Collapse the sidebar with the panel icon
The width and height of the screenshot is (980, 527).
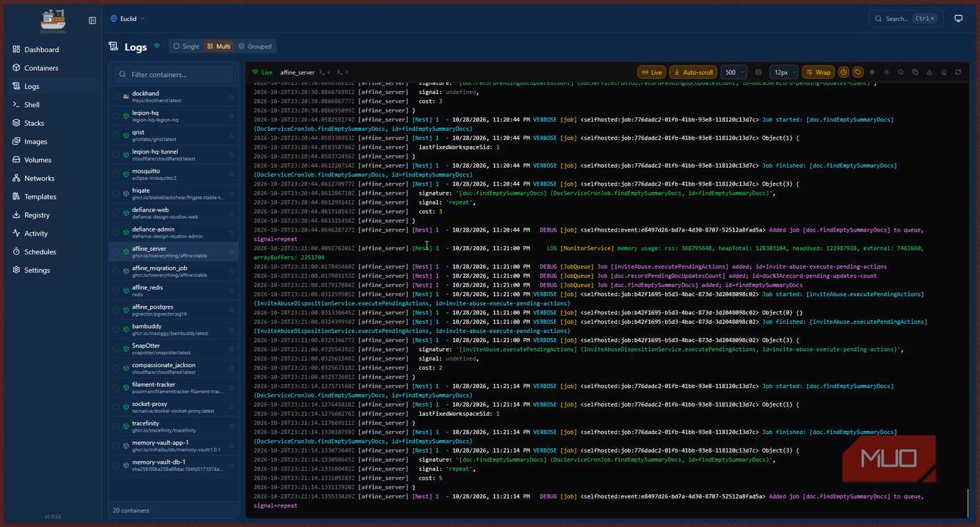coord(92,20)
